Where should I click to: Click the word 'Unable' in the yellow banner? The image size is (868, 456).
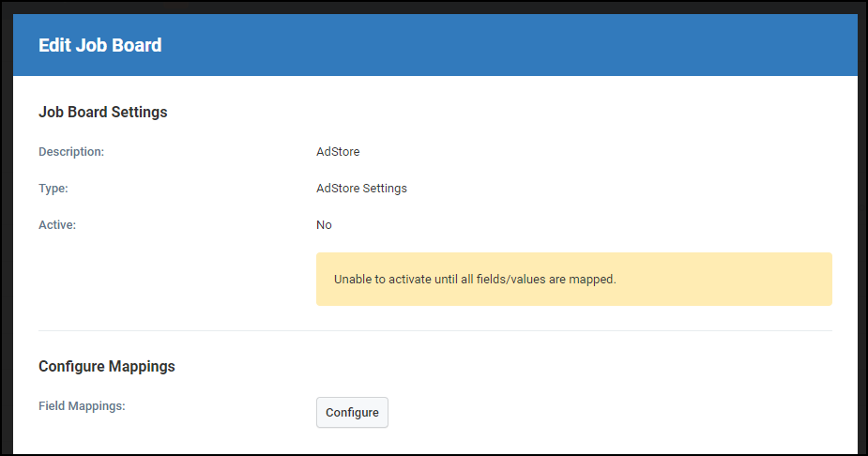click(x=352, y=280)
